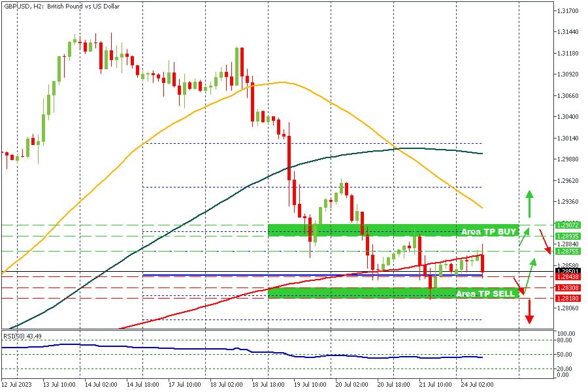Click the 1.30660 price axis label

(x=567, y=95)
